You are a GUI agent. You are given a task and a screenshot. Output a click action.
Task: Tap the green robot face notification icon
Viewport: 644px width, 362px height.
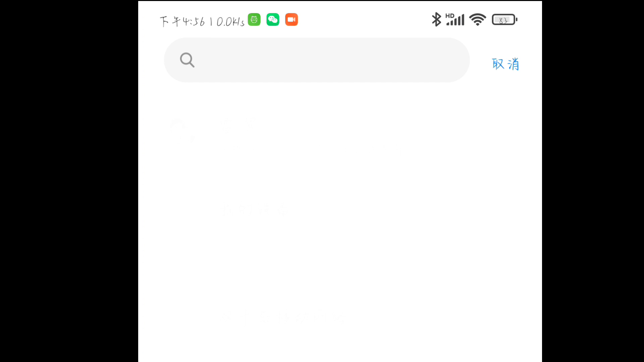254,19
